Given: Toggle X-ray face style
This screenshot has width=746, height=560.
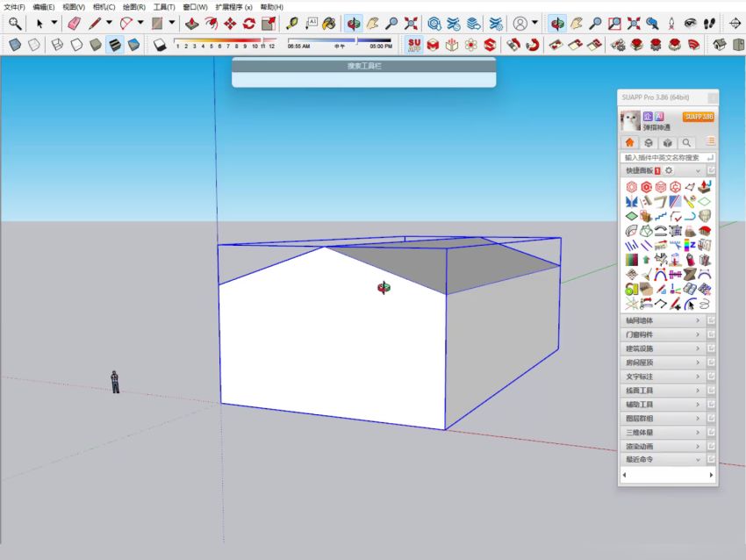Looking at the screenshot, I should click(x=15, y=45).
